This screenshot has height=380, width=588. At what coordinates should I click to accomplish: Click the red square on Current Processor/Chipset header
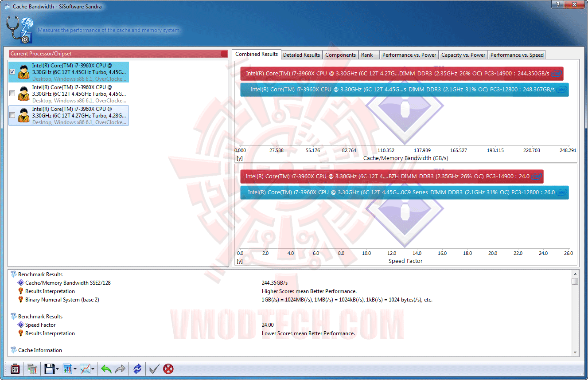click(x=224, y=54)
